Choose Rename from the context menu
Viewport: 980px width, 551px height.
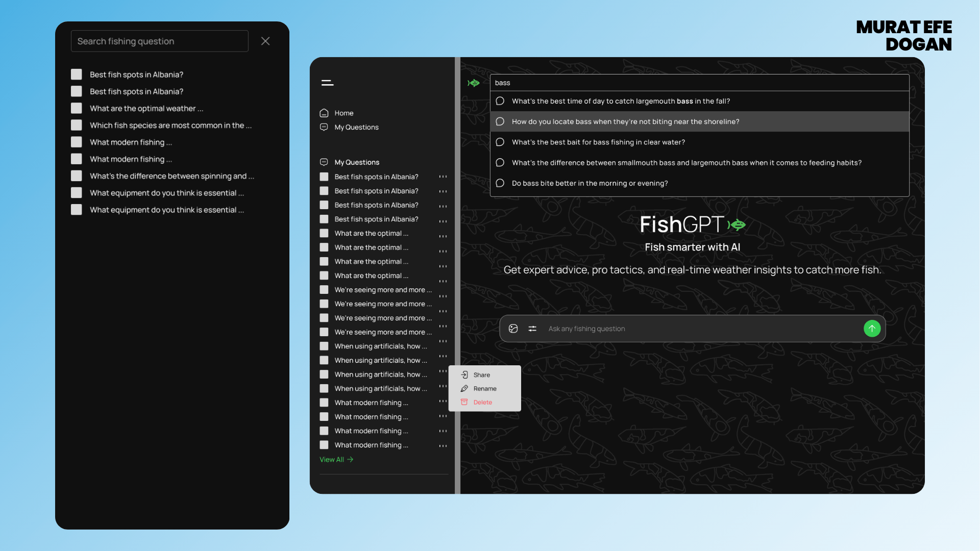point(484,389)
